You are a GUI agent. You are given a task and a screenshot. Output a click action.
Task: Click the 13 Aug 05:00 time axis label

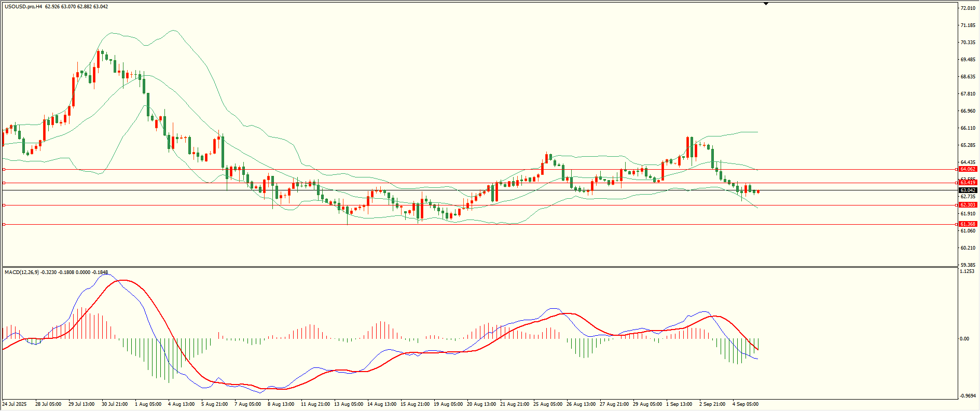click(x=349, y=404)
